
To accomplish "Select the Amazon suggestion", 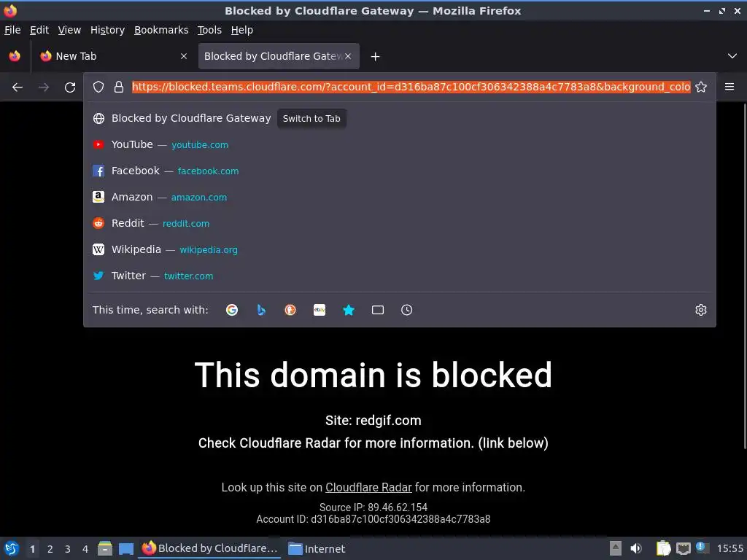I will click(400, 197).
